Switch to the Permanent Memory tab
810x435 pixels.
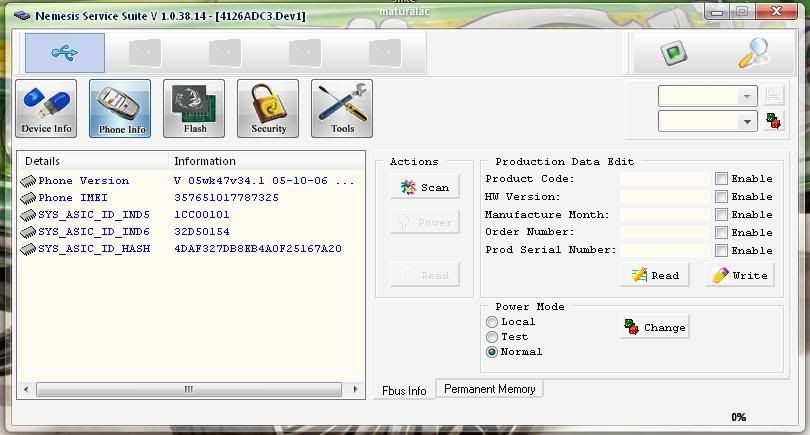point(489,389)
